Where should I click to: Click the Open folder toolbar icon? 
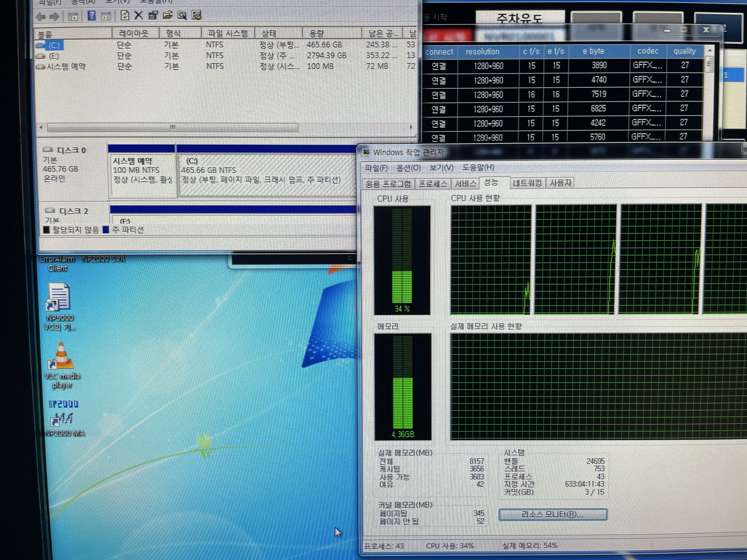(168, 16)
